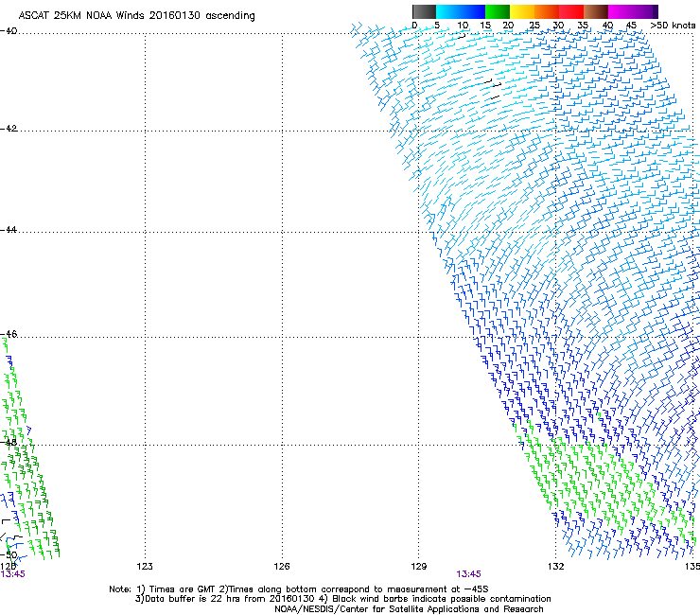
Task: Click the note 'Data buffer is 22 hrs'
Action: point(193,599)
